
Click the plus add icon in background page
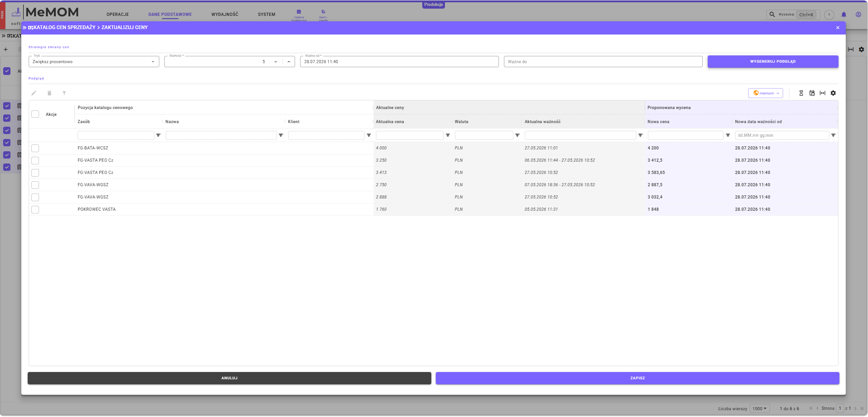(6, 50)
